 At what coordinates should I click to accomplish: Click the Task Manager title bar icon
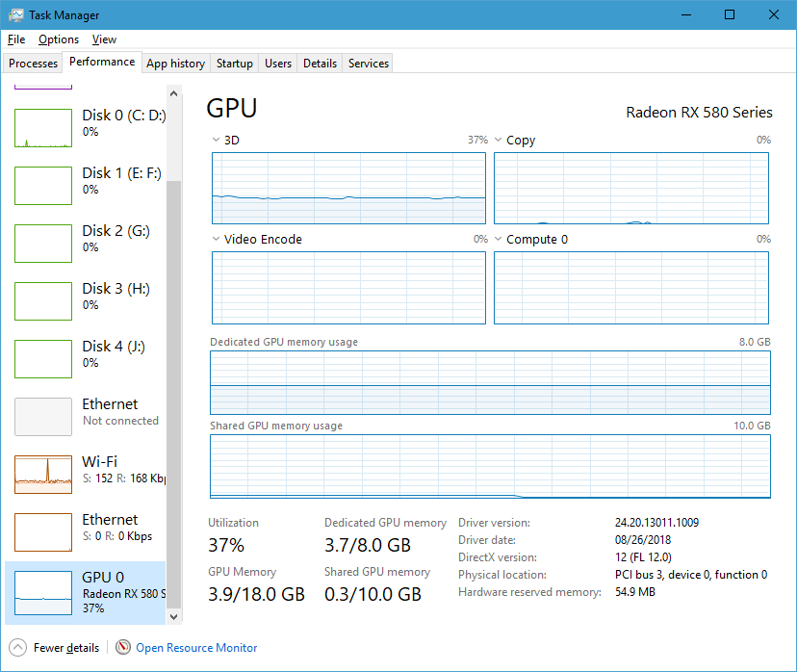click(15, 14)
